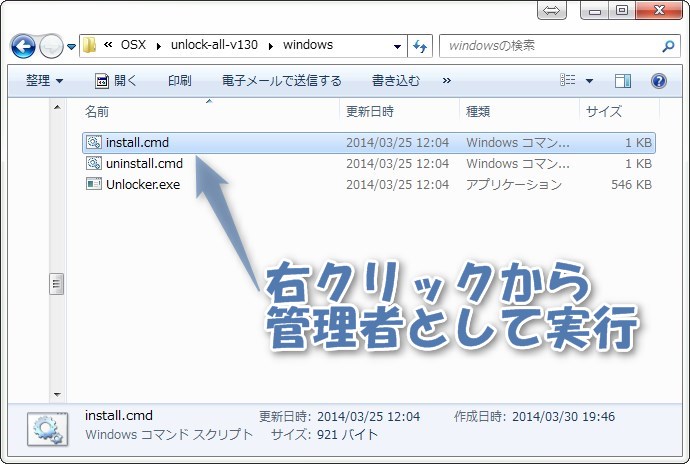Screen dimensions: 690x464
Task: Click the 開く button
Action: pyautogui.click(x=116, y=81)
